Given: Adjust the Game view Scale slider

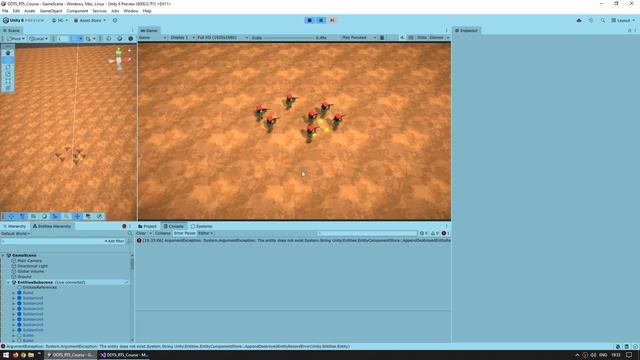Looking at the screenshot, I should [289, 38].
